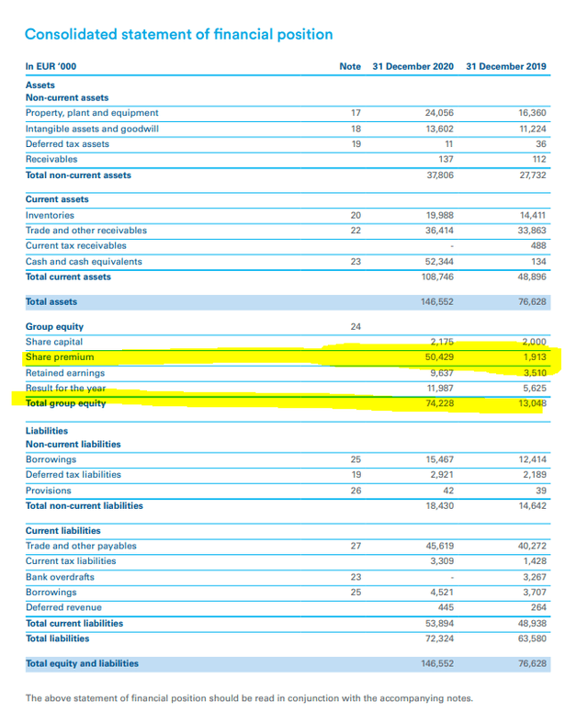Screen dimensions: 588x712
Task: Click the 3,309 tax liabilities value
Action: click(442, 561)
